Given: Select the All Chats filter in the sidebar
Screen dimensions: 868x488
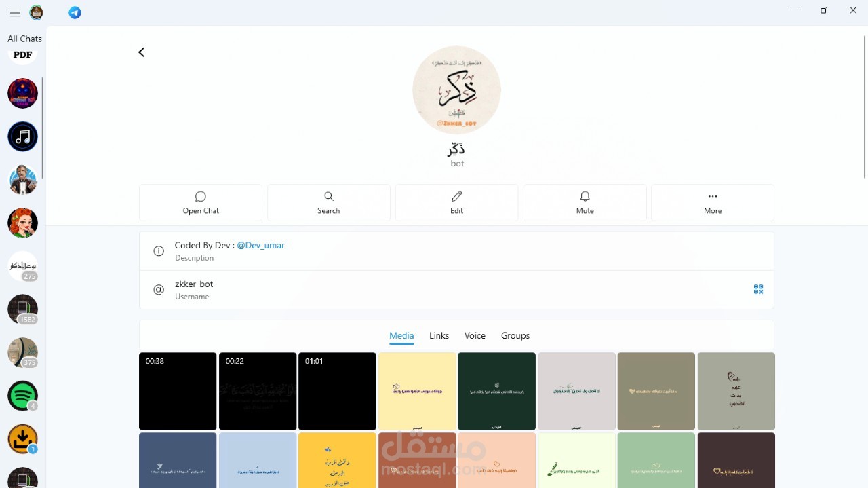Looking at the screenshot, I should (x=24, y=39).
